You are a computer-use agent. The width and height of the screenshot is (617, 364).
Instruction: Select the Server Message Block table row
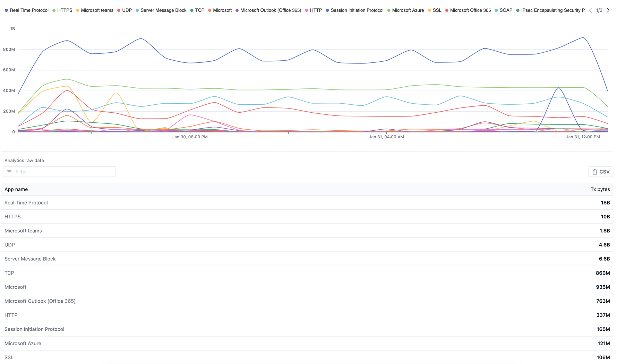tap(307, 259)
